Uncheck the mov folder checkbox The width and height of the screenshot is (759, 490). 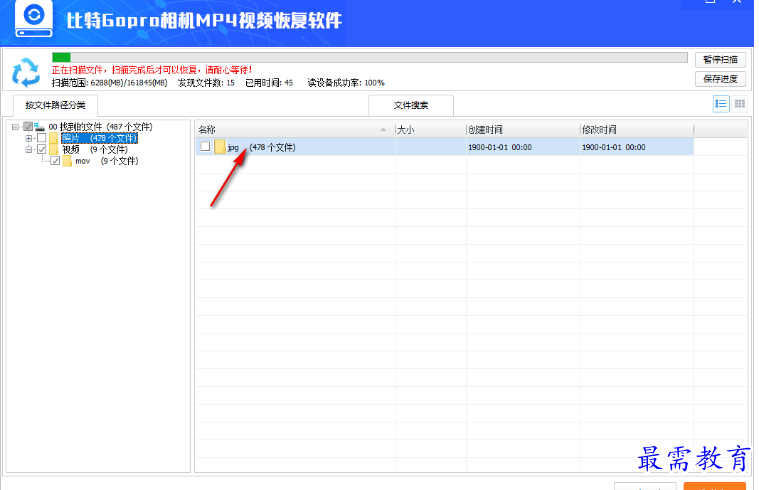click(x=55, y=161)
